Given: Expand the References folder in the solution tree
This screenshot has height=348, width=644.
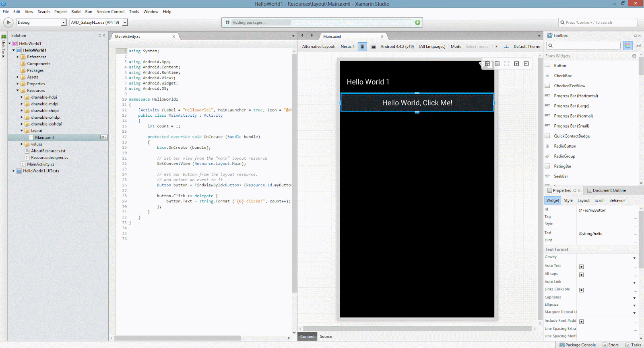Looking at the screenshot, I should (17, 57).
